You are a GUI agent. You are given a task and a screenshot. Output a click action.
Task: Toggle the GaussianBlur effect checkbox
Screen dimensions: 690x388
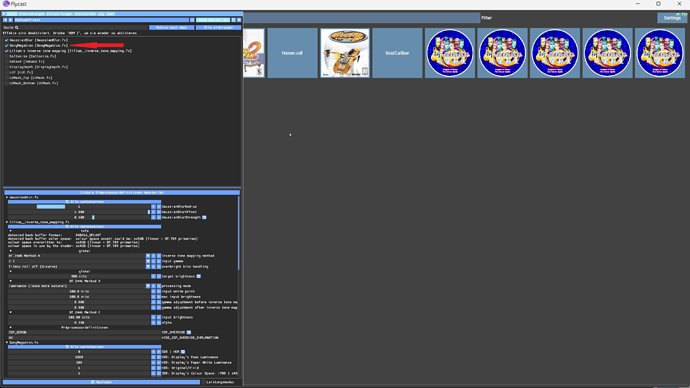click(x=7, y=40)
